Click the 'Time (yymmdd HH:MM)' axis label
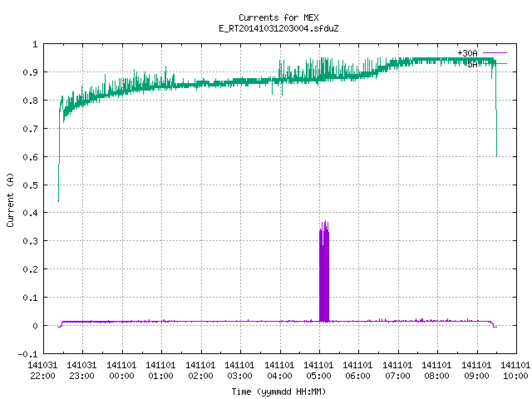532x399 pixels. [278, 392]
